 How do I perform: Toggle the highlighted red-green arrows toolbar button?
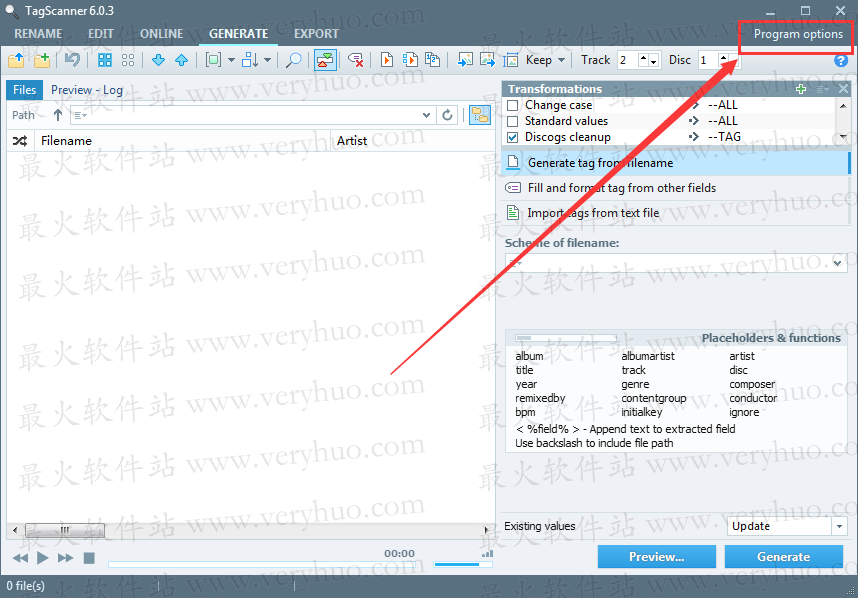[x=325, y=60]
